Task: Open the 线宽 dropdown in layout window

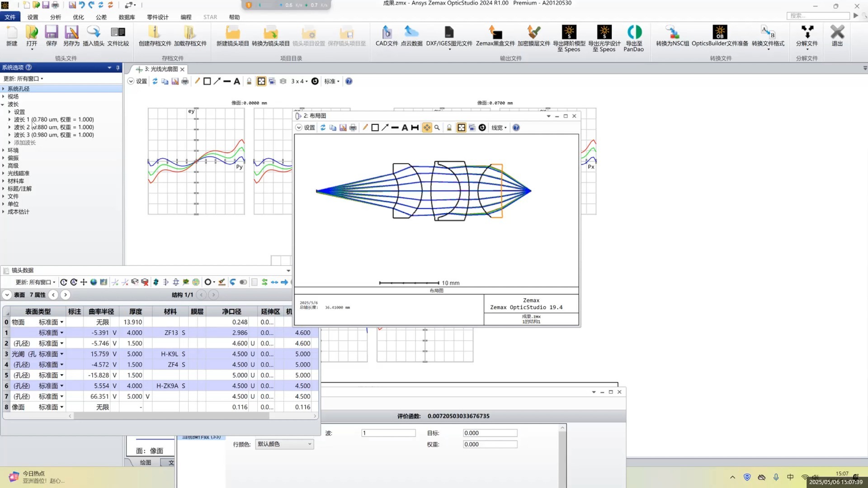Action: coord(499,128)
